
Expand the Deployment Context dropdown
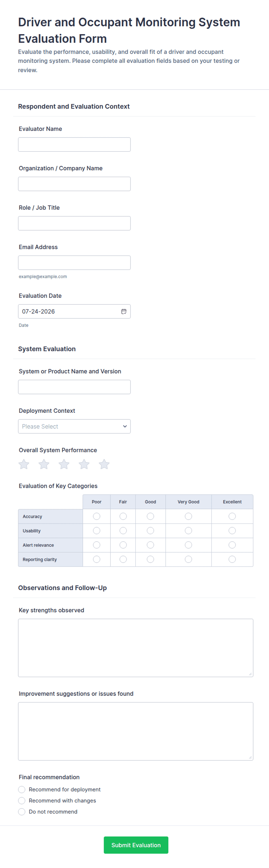(x=74, y=426)
